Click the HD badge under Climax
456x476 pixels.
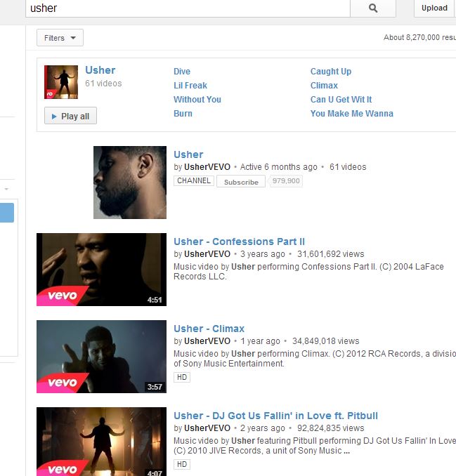(182, 377)
